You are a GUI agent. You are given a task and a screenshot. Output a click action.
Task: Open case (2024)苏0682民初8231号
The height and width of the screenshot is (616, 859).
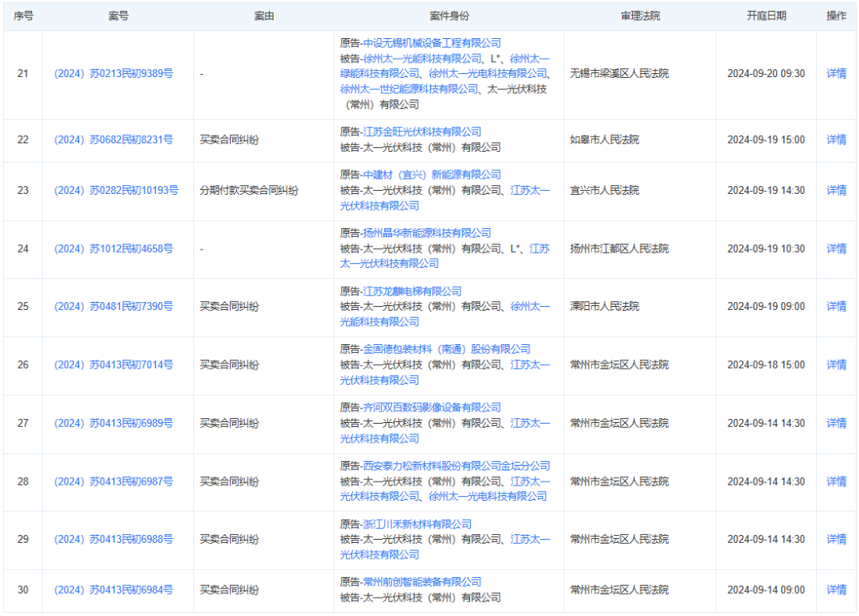[x=113, y=140]
